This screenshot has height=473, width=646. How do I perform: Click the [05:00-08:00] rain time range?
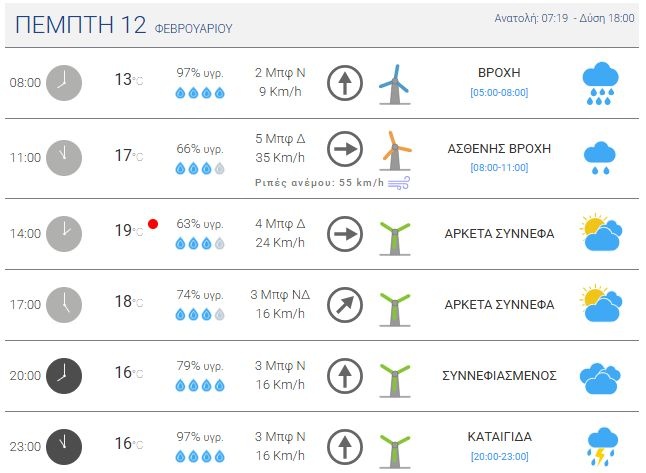point(499,93)
